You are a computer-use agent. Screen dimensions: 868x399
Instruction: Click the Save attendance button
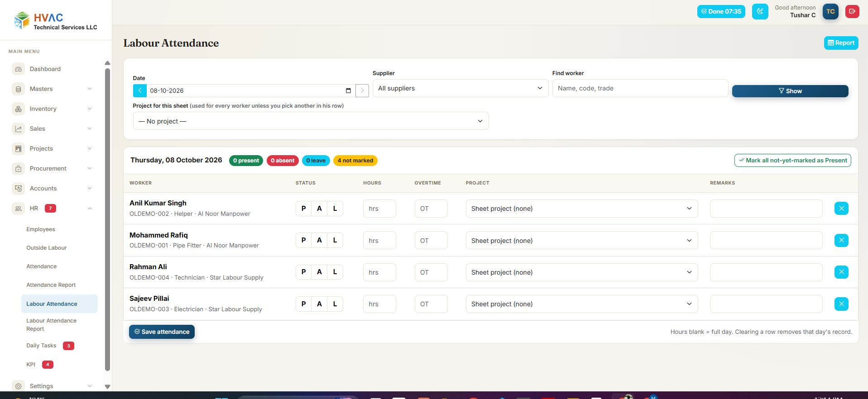tap(162, 332)
